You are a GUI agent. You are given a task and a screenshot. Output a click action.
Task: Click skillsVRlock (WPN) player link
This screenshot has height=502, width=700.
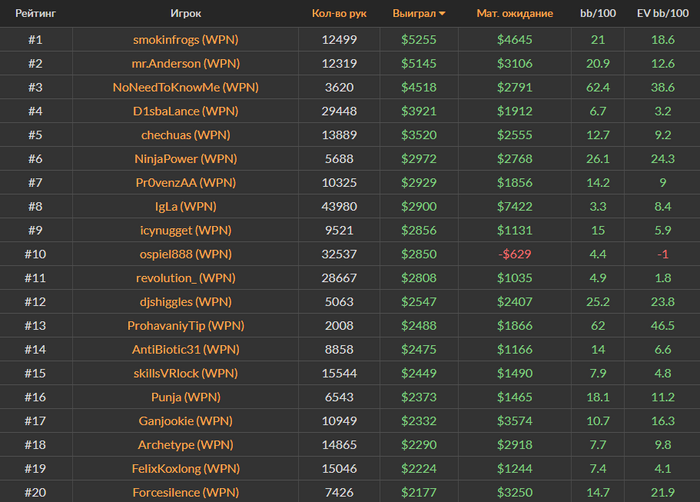tap(186, 373)
